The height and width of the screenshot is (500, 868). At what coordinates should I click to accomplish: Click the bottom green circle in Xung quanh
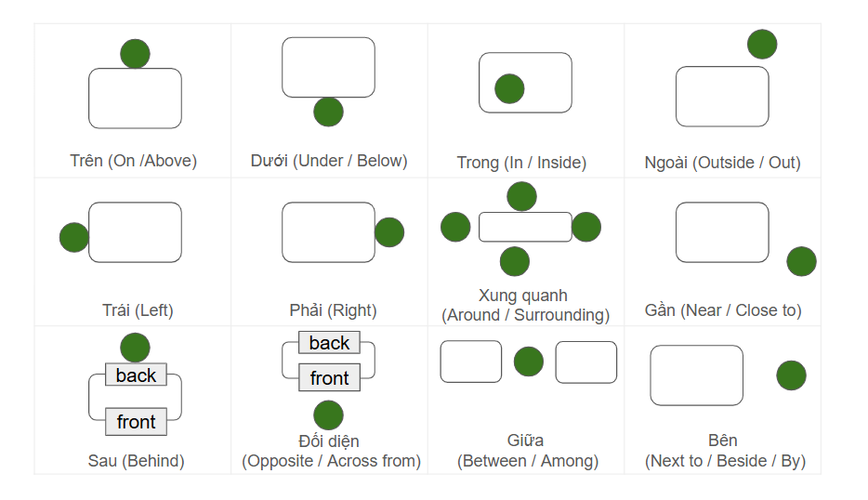515,261
